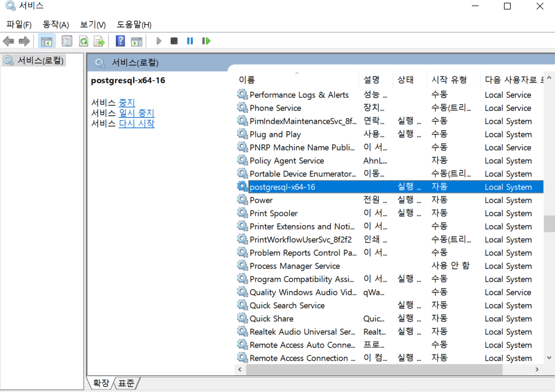
Task: Click the horizontal scrollbar thumb
Action: [374, 369]
